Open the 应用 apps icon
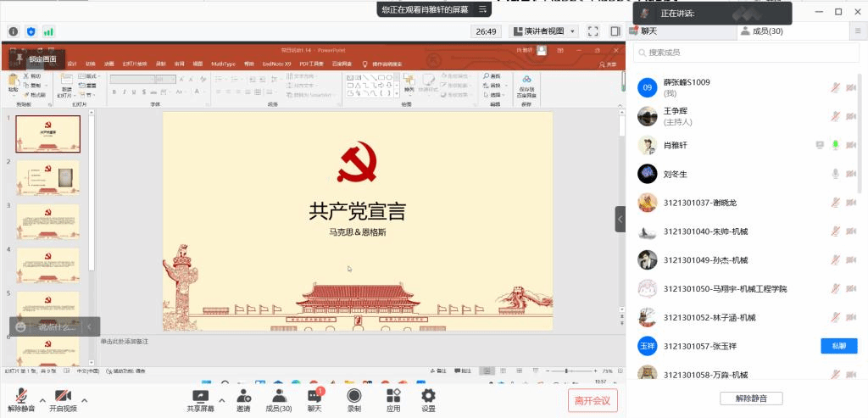The height and width of the screenshot is (418, 868). [393, 395]
